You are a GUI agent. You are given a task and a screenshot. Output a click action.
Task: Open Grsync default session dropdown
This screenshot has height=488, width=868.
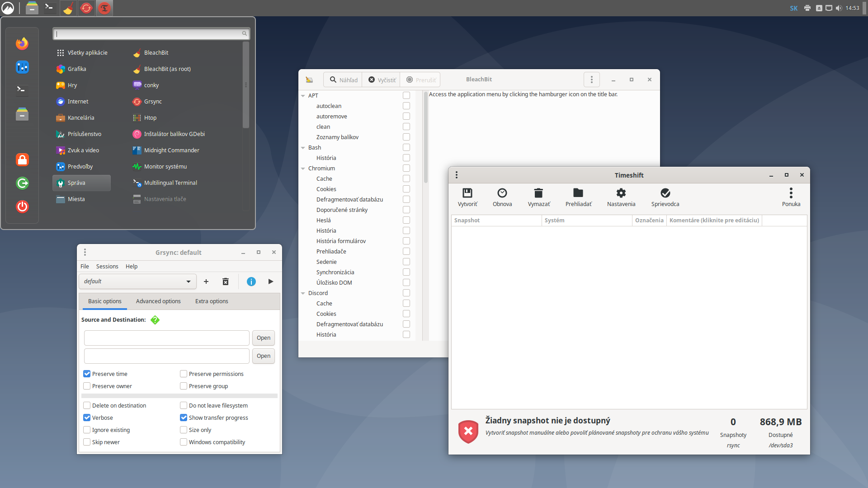point(138,282)
